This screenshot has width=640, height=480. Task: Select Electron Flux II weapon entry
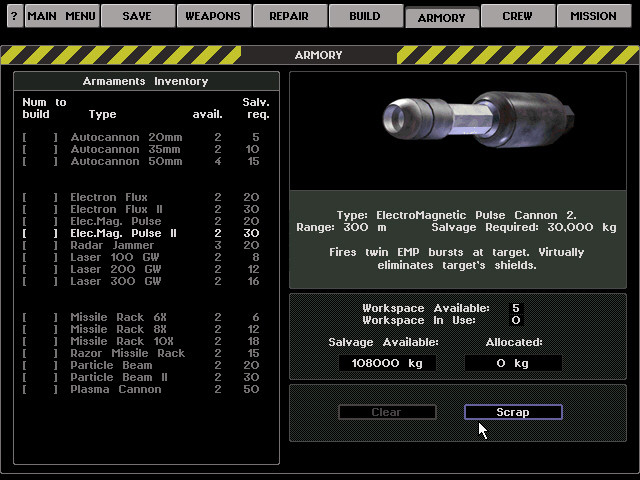(x=115, y=210)
